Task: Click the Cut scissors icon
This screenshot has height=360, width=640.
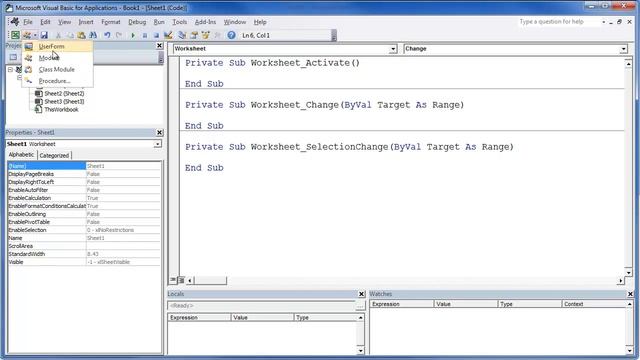Action: tap(58, 36)
